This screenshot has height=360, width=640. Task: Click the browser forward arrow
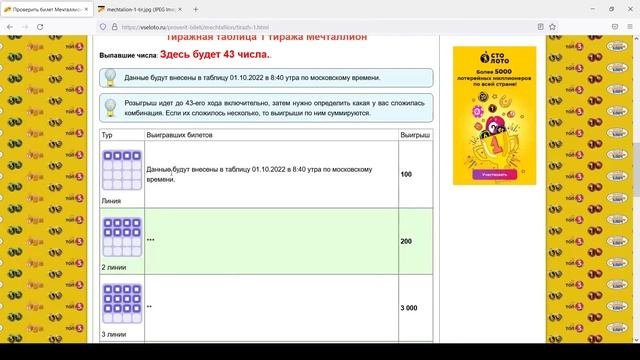pyautogui.click(x=25, y=27)
